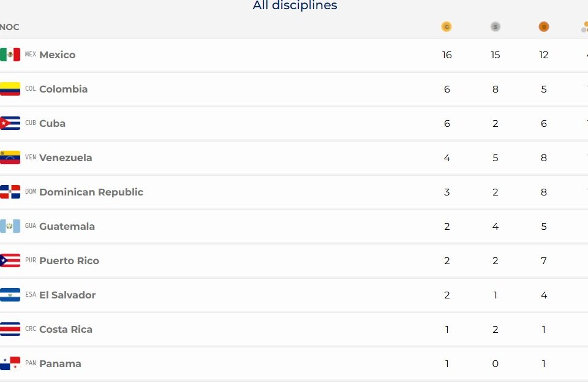Open the El Salvador country link
Image resolution: width=588 pixels, height=383 pixels.
[67, 295]
